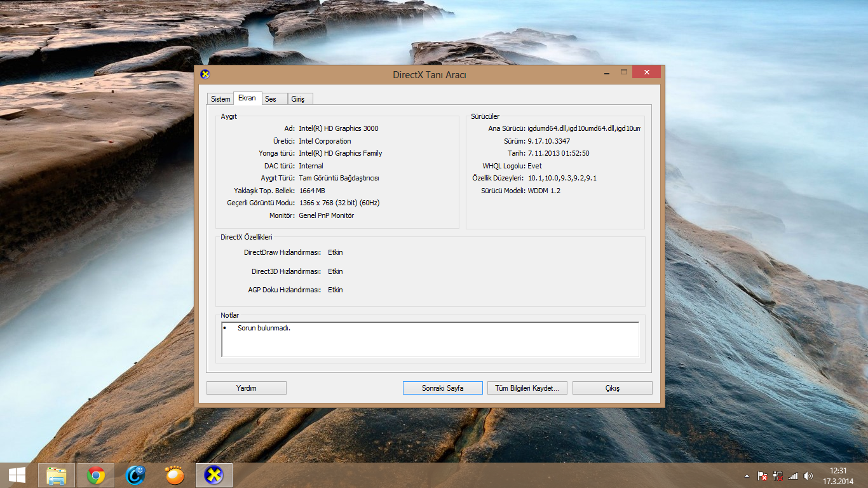This screenshot has height=488, width=868.
Task: Open the blue C chat app on taskbar
Action: point(135,475)
